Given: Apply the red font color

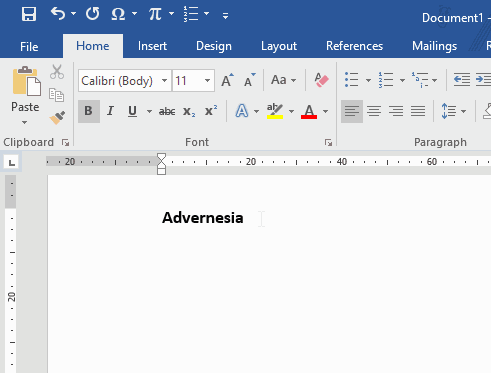Looking at the screenshot, I should point(309,111).
